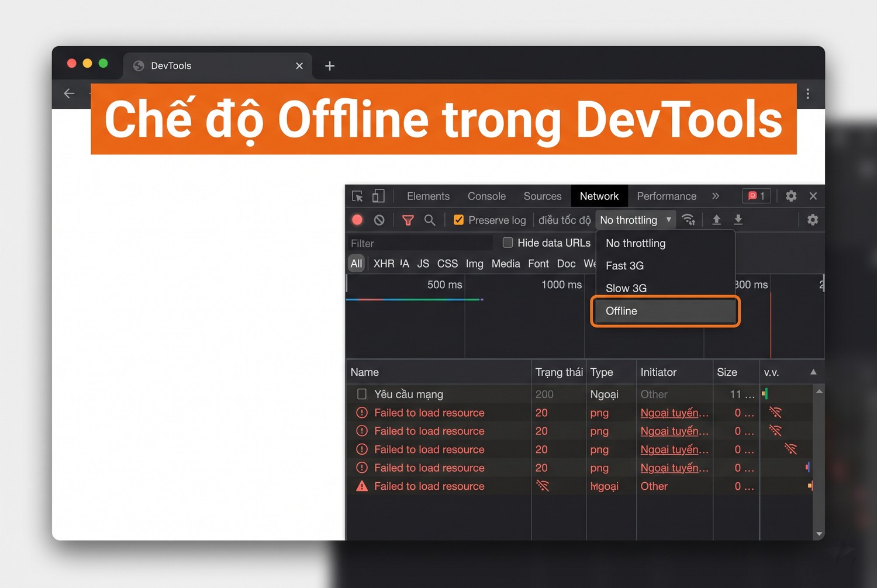
Task: Filter requests by JS type
Action: click(423, 264)
